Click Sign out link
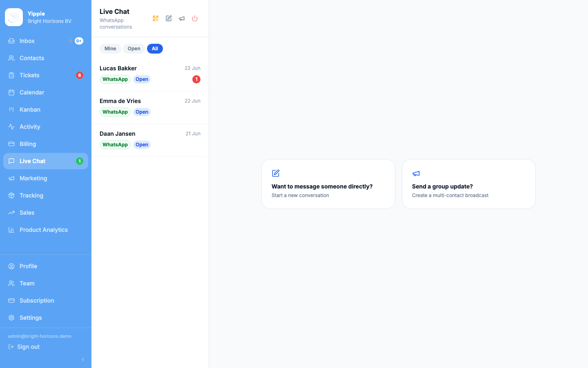588x368 pixels. click(24, 347)
